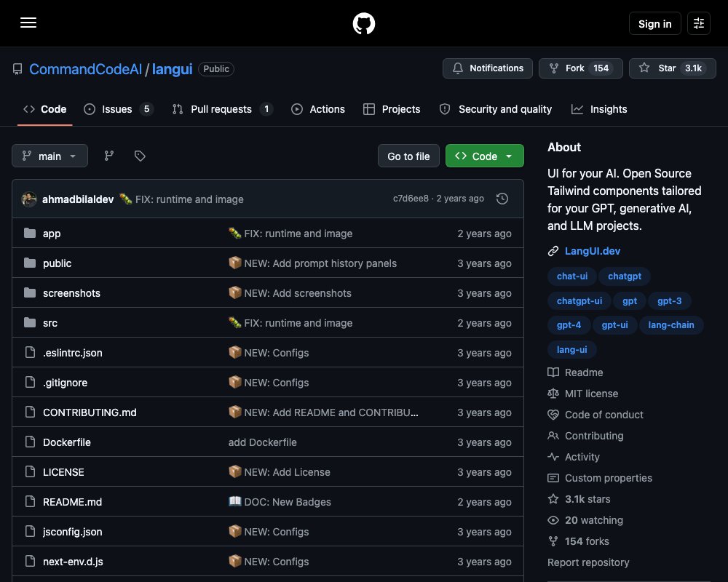Open LICENSE file
This screenshot has width=728, height=582.
(x=63, y=472)
